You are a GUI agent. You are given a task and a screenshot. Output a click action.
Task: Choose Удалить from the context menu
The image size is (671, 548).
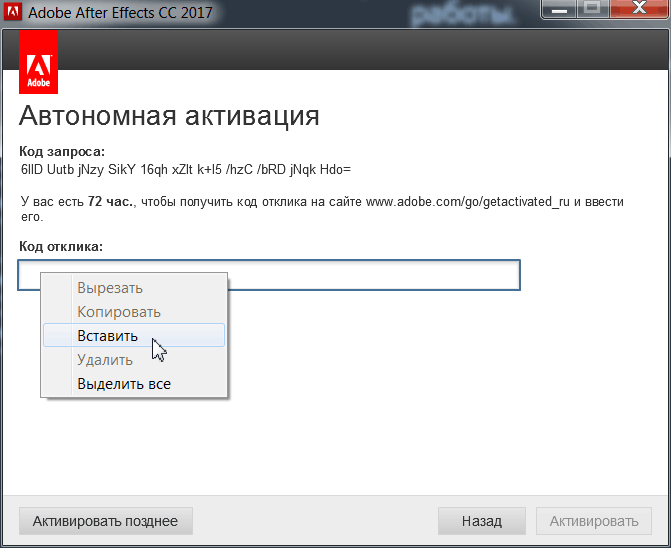[x=134, y=360]
